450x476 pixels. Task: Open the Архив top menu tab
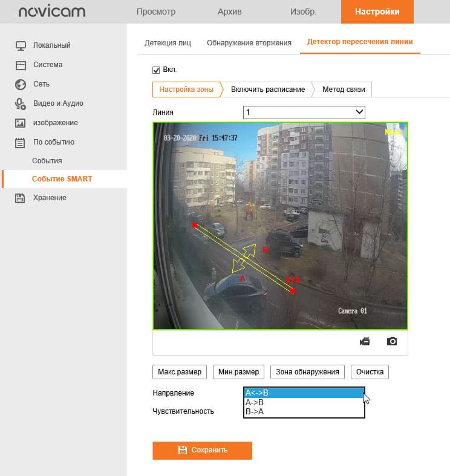coord(230,11)
